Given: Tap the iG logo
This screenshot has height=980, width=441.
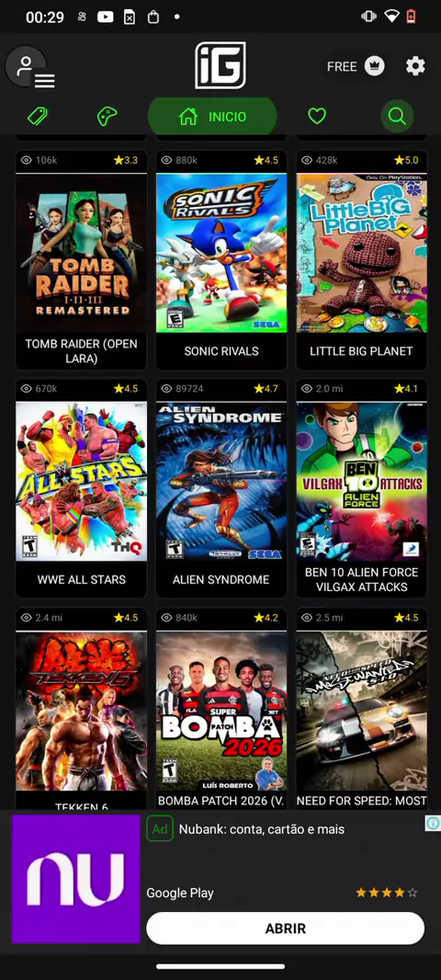Looking at the screenshot, I should [x=220, y=65].
